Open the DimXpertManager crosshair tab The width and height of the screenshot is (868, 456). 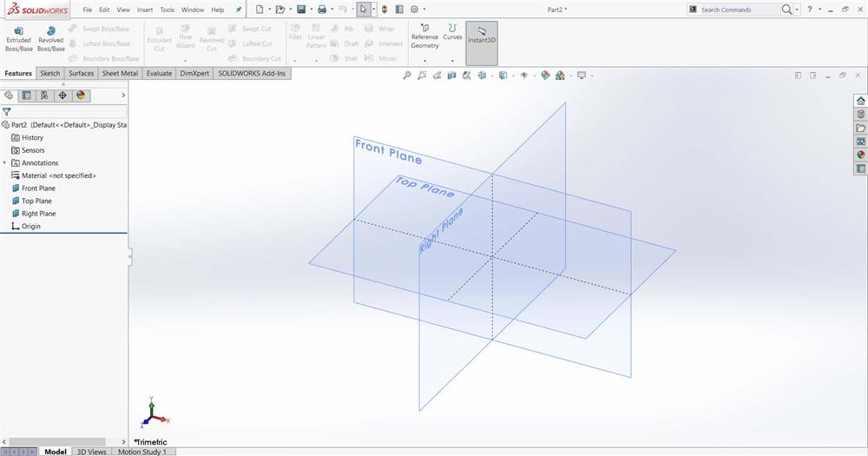point(62,96)
